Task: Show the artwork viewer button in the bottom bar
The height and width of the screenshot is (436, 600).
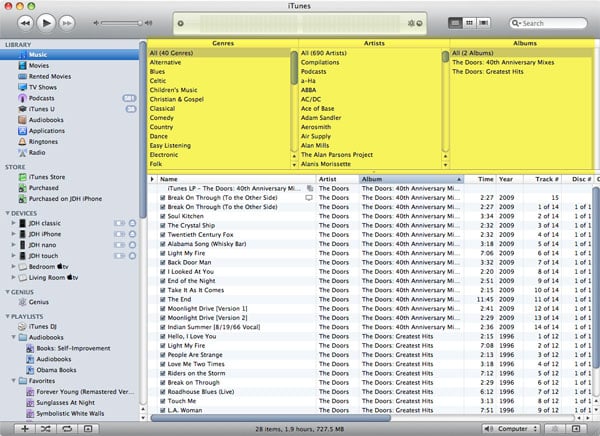Action: 88,429
